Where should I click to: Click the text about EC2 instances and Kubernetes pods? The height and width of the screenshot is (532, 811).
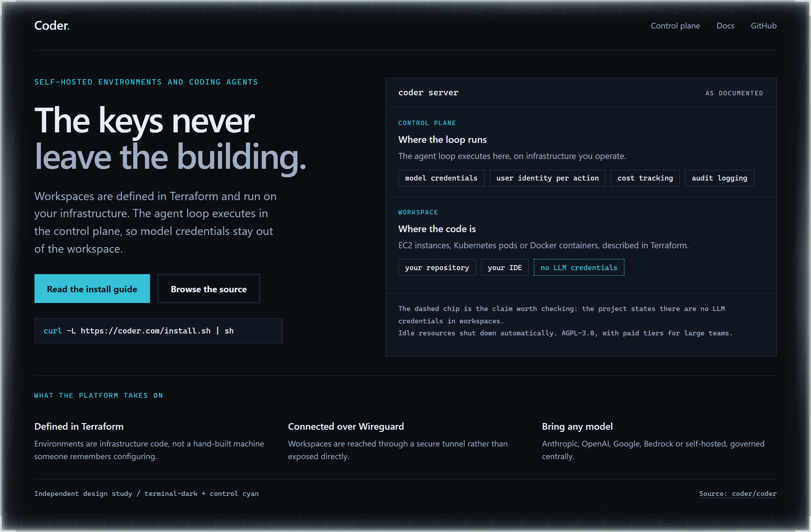(x=544, y=245)
